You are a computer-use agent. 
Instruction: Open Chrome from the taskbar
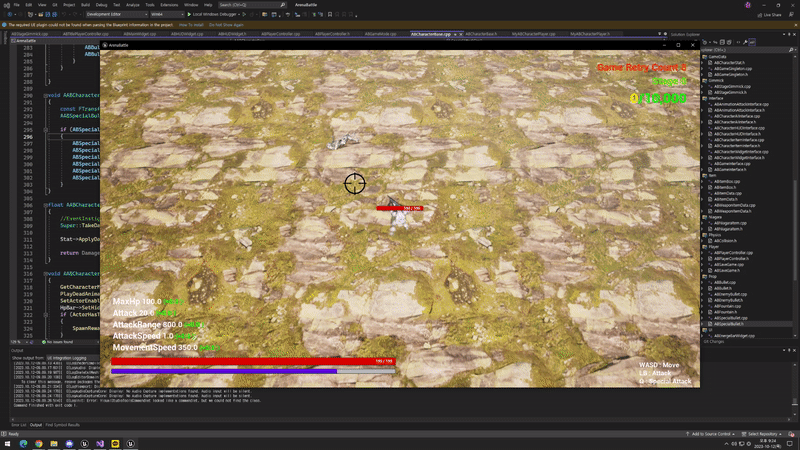(x=39, y=444)
